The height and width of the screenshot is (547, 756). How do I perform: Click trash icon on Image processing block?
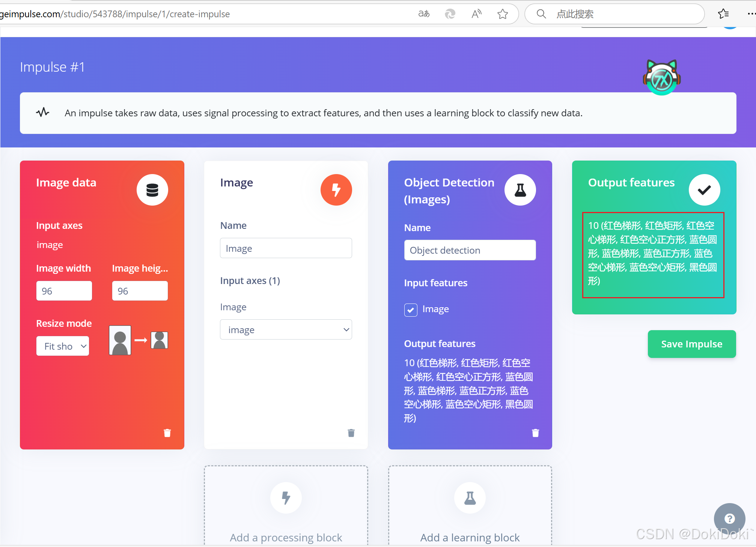351,433
